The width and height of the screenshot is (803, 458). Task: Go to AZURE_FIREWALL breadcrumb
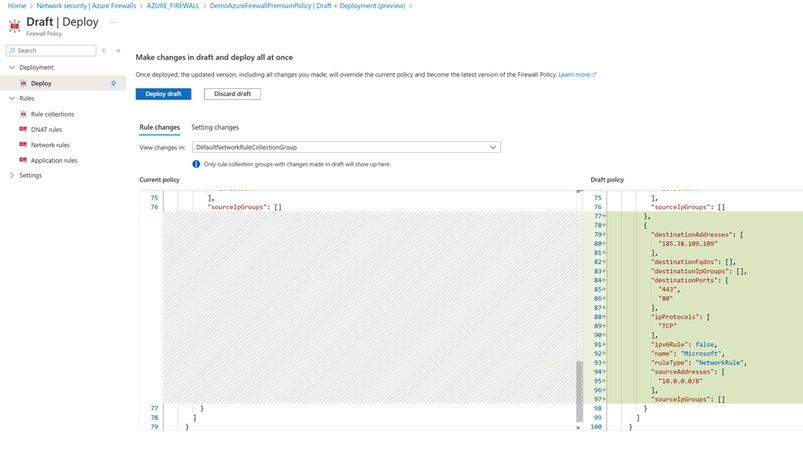(173, 6)
